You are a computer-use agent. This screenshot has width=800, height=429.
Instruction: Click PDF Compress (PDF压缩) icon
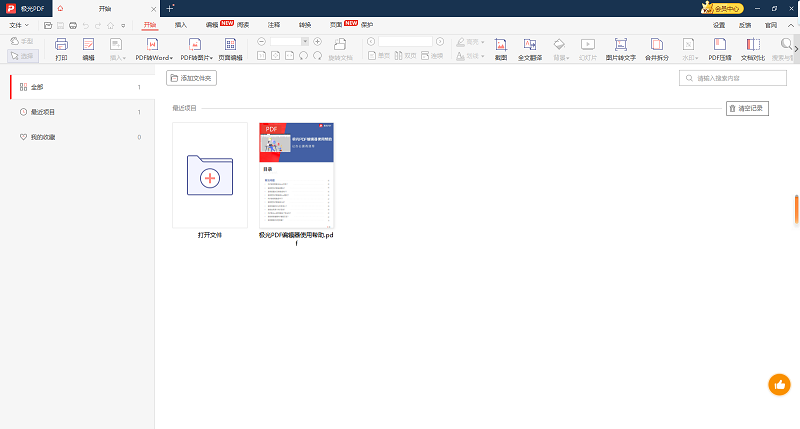coord(720,49)
